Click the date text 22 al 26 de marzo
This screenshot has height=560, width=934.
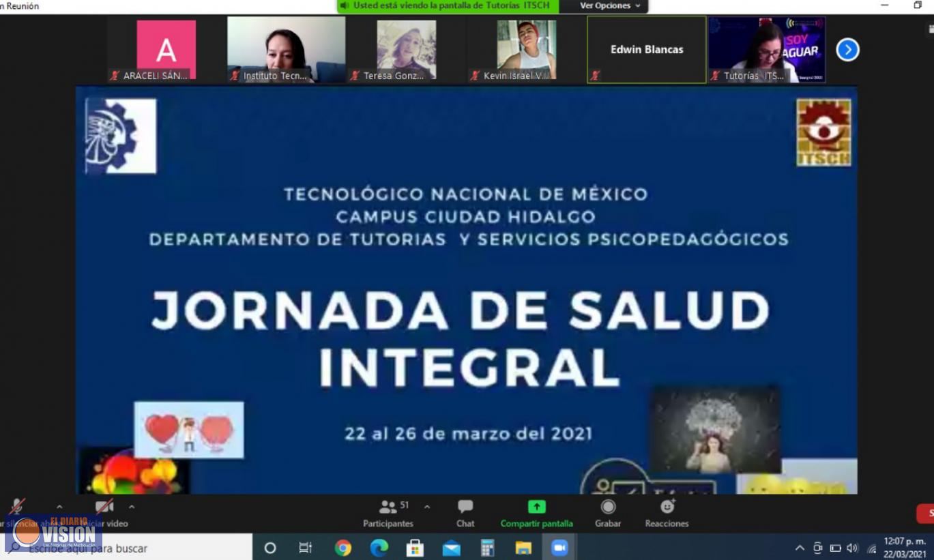pos(468,433)
